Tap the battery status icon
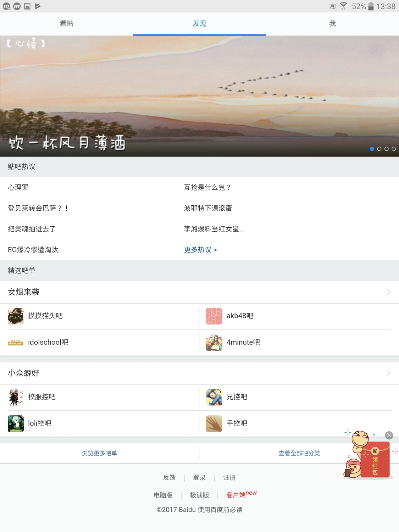This screenshot has width=399, height=532. (x=371, y=6)
